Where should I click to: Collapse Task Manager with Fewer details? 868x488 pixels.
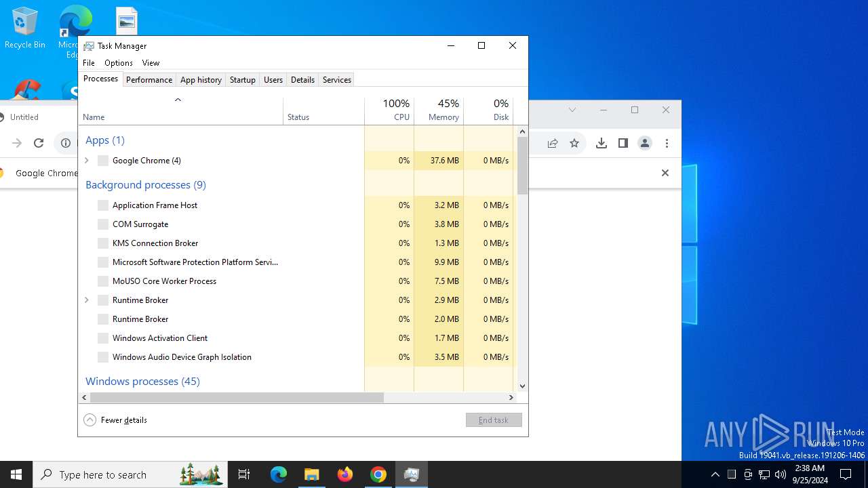pyautogui.click(x=115, y=420)
